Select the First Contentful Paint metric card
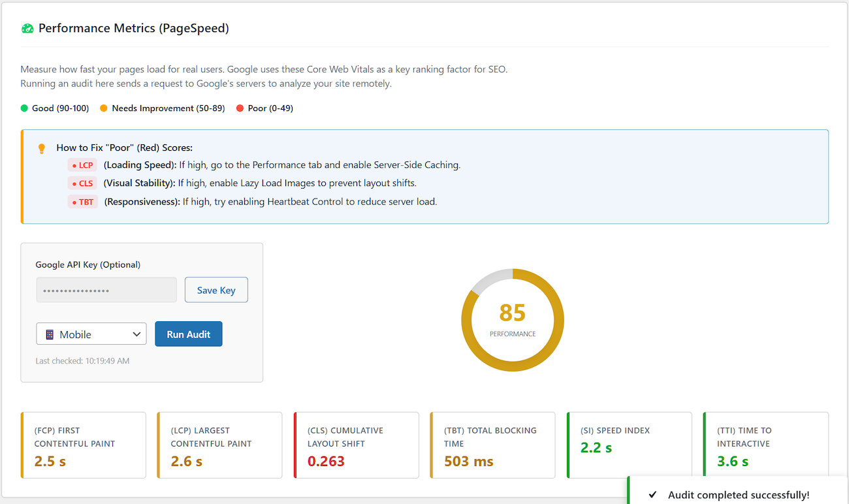849x504 pixels. [x=83, y=445]
